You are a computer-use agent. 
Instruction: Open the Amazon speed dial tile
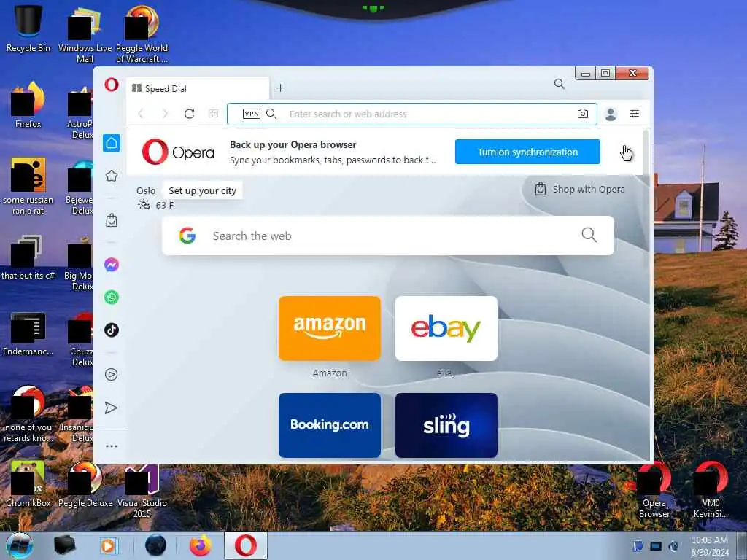[x=330, y=329]
